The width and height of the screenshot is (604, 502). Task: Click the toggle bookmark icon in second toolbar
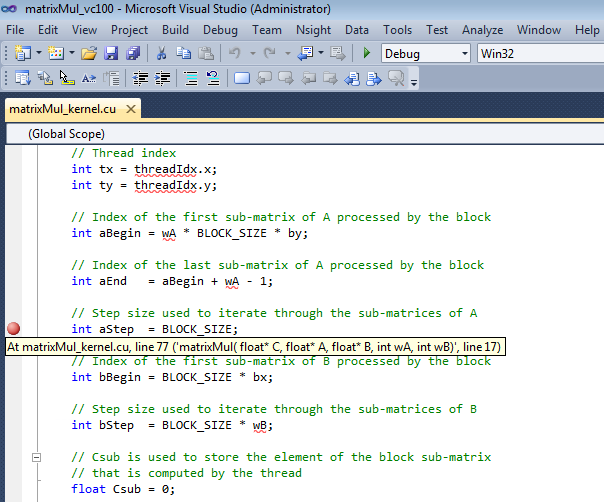click(x=241, y=78)
